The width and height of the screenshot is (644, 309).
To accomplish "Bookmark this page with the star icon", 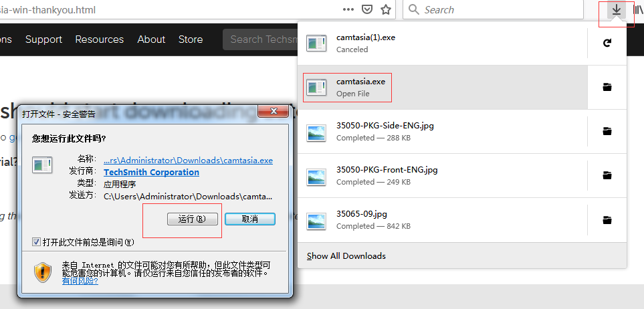I will coord(386,9).
